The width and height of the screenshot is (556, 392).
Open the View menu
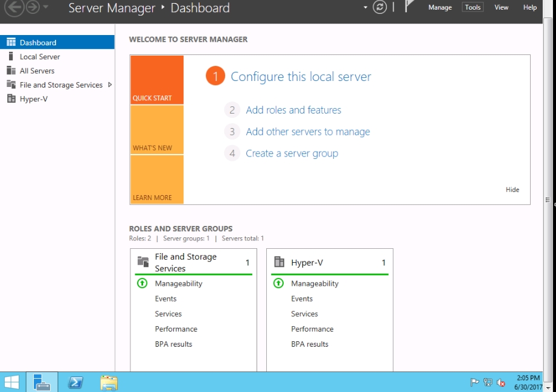click(501, 7)
